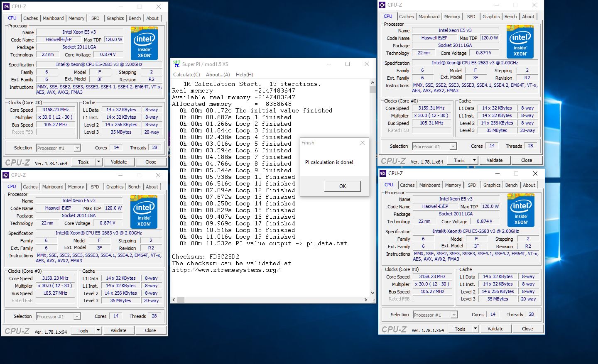Open the Memory tab in top-right CPU-Z

click(x=452, y=17)
